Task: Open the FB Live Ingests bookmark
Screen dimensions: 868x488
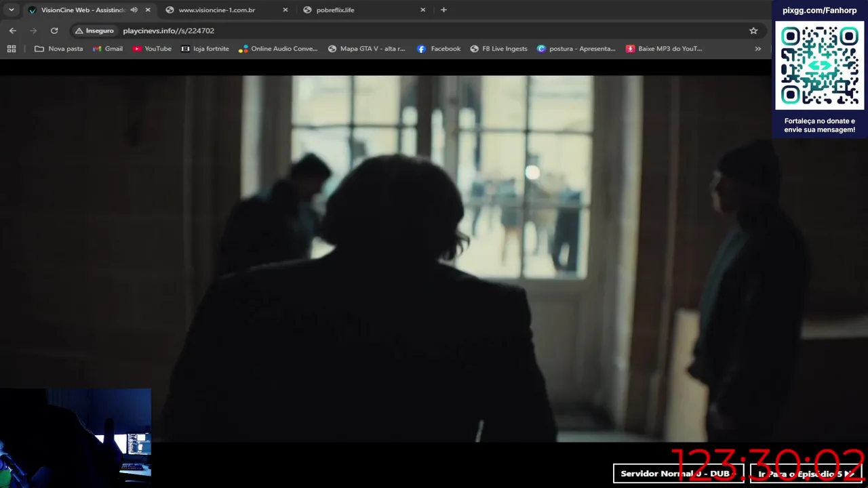Action: click(498, 49)
